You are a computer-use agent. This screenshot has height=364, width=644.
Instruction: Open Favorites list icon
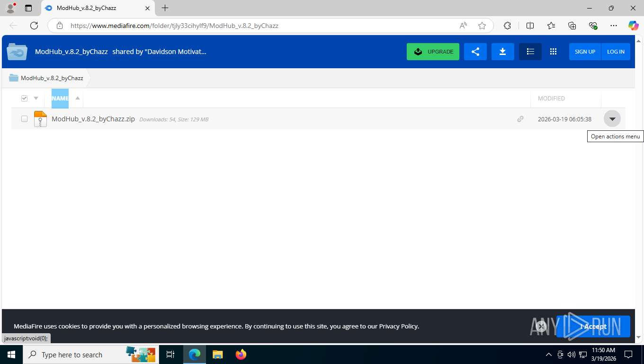pos(551,26)
